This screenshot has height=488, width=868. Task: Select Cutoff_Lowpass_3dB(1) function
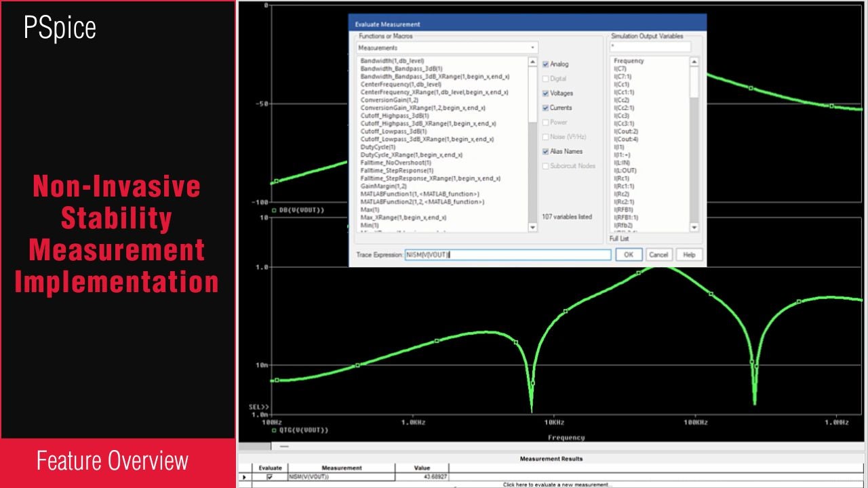(394, 131)
